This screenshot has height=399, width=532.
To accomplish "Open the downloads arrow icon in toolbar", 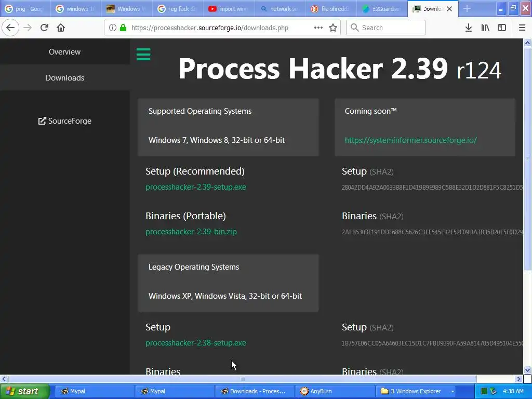I will click(469, 28).
